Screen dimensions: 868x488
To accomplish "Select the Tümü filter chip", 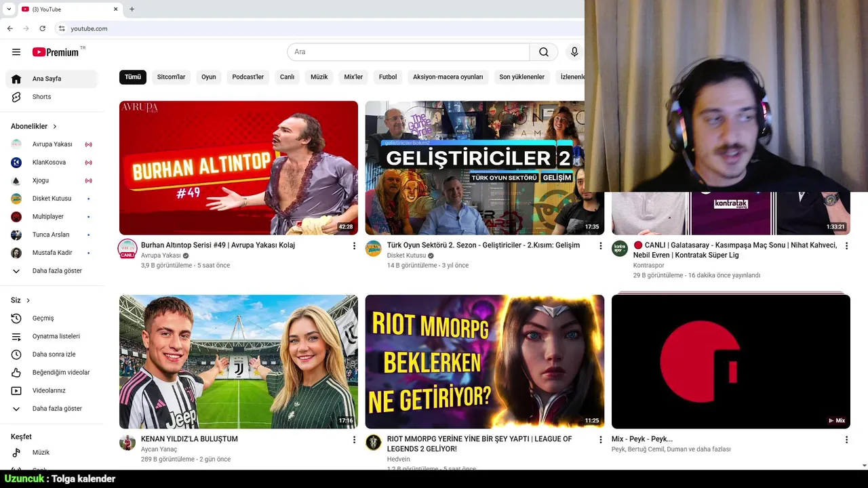I will click(x=133, y=77).
